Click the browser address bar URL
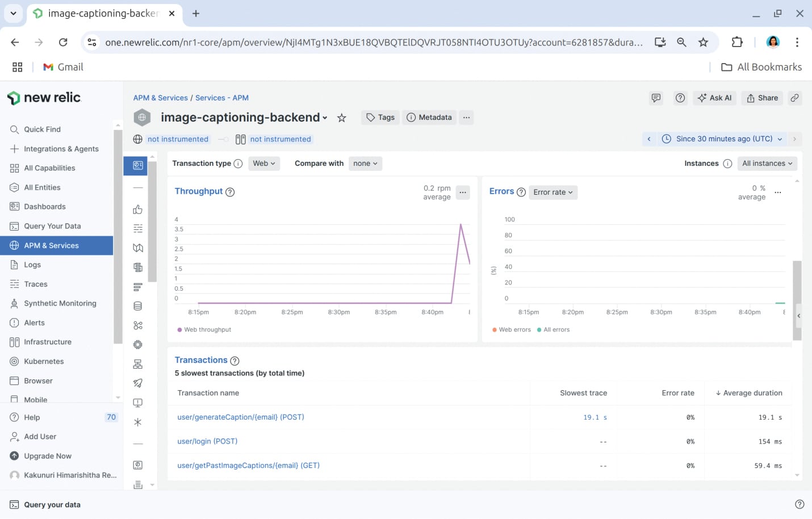 373,43
